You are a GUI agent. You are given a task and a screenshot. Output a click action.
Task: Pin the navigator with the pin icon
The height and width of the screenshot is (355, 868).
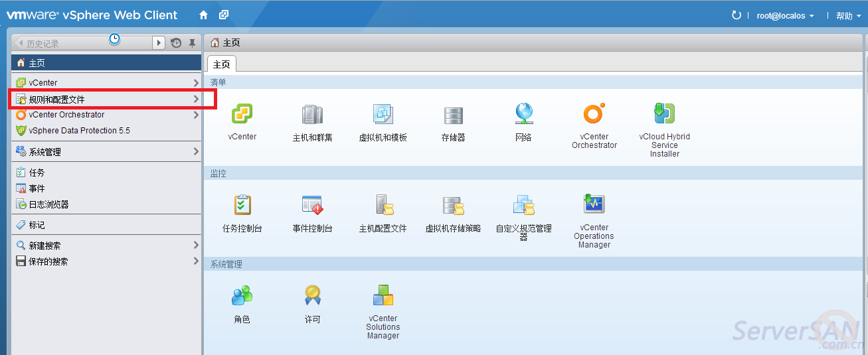click(192, 43)
